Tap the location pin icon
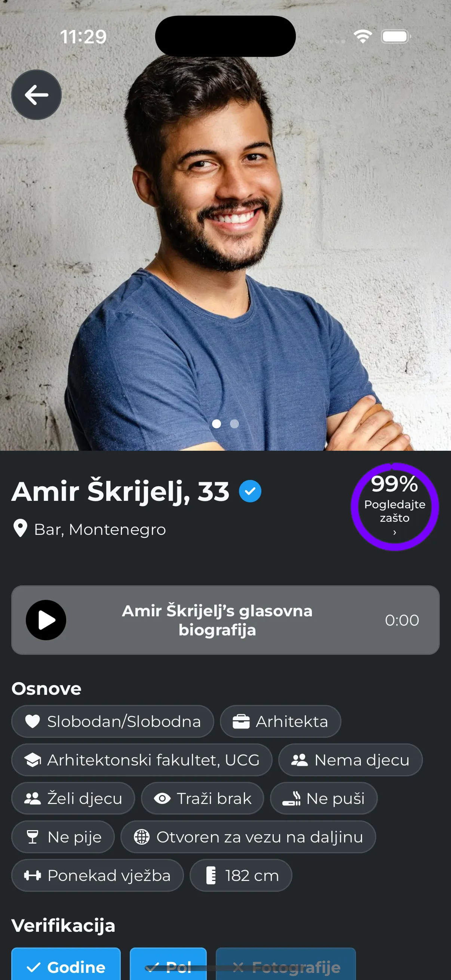451x980 pixels. [x=20, y=528]
